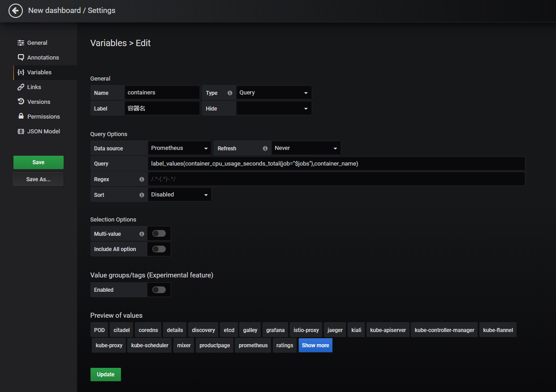Click Show more in value preview
This screenshot has height=392, width=556.
pos(315,345)
